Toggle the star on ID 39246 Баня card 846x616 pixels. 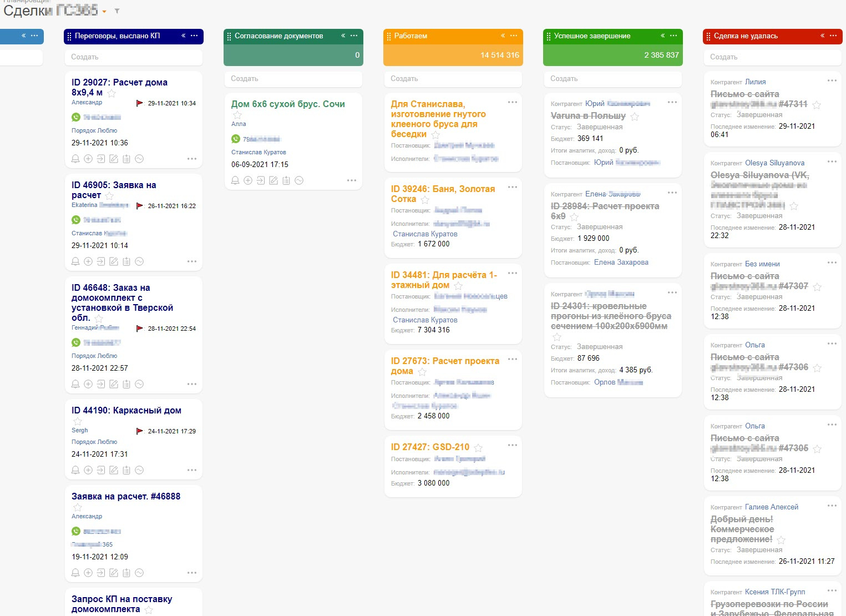click(x=425, y=200)
